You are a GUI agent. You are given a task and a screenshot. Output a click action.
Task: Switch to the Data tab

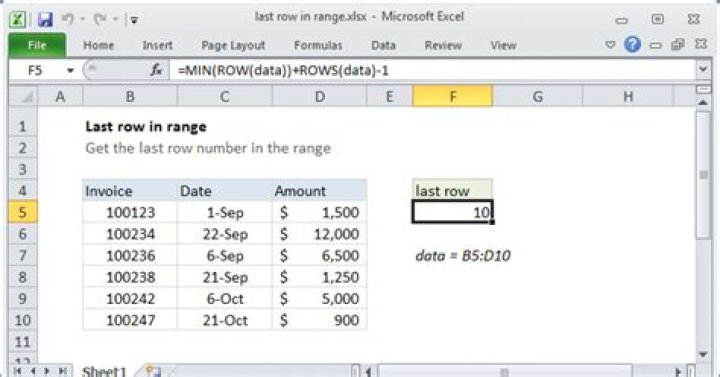(x=383, y=45)
